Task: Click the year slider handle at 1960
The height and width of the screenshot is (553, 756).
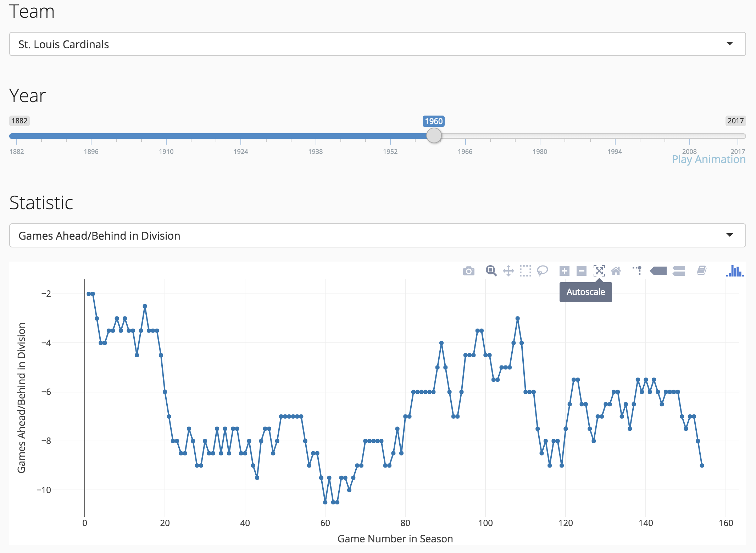Action: [434, 135]
